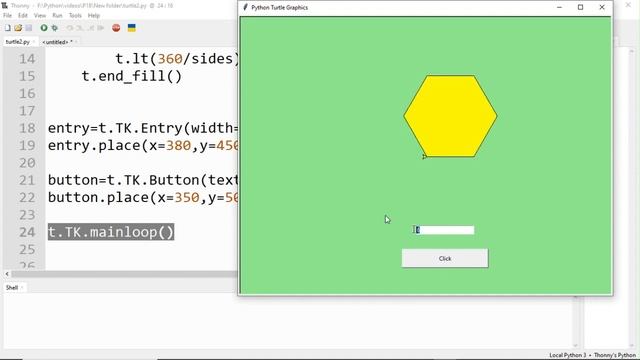The height and width of the screenshot is (360, 640).
Task: Click the button=t.TK.Button code line
Action: coord(142,180)
